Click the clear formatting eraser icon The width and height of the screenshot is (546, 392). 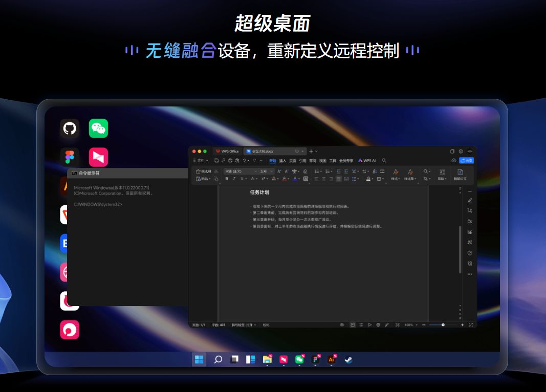[x=305, y=171]
